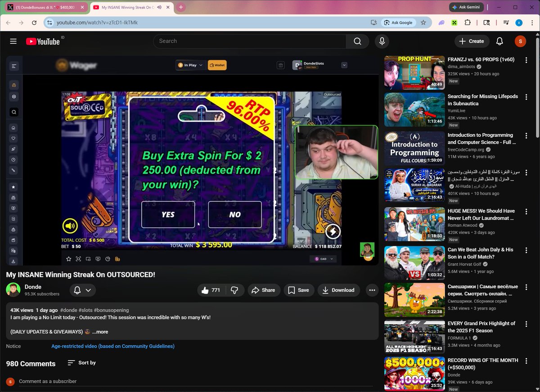Open Chrome profile avatar X

(x=519, y=23)
